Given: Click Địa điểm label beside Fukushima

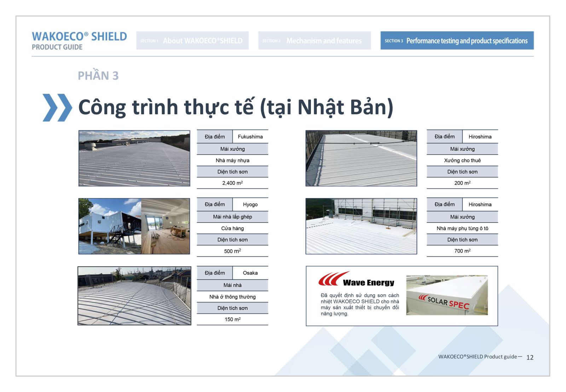Looking at the screenshot, I should (215, 137).
